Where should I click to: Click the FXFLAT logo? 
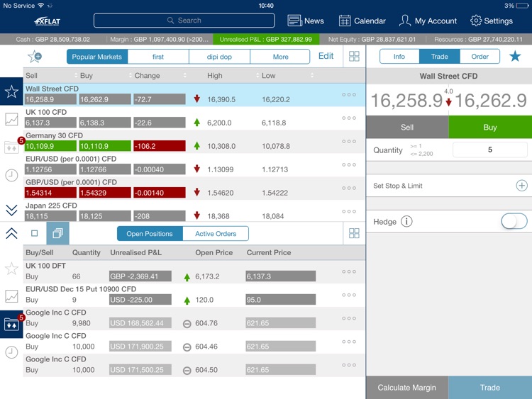(x=47, y=21)
